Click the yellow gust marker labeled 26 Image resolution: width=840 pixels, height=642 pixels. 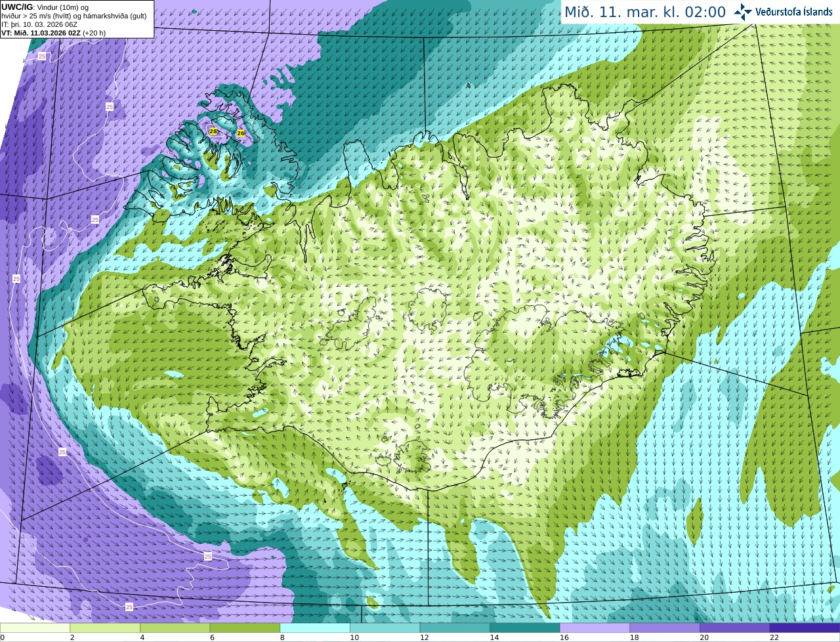point(241,133)
